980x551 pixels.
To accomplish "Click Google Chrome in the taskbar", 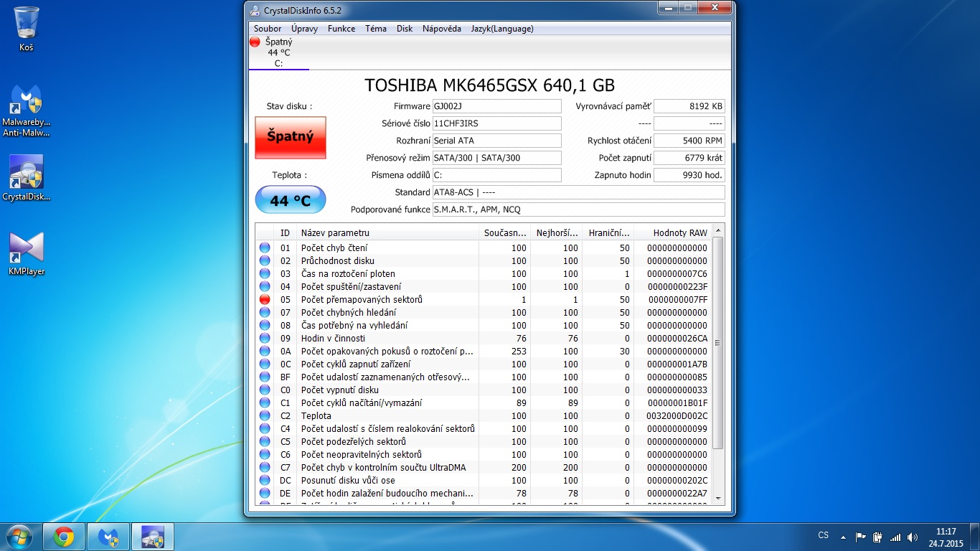I will click(64, 537).
